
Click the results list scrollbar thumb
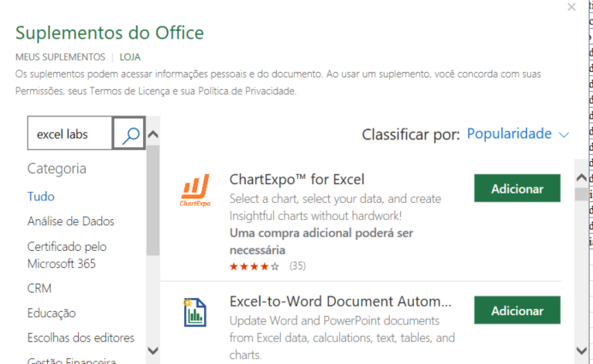[581, 194]
